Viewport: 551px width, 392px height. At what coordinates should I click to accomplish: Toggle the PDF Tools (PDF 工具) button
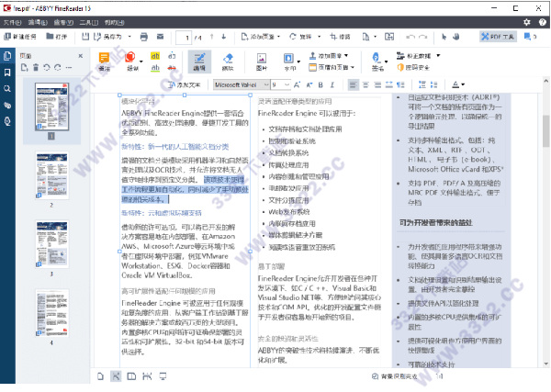coord(498,37)
